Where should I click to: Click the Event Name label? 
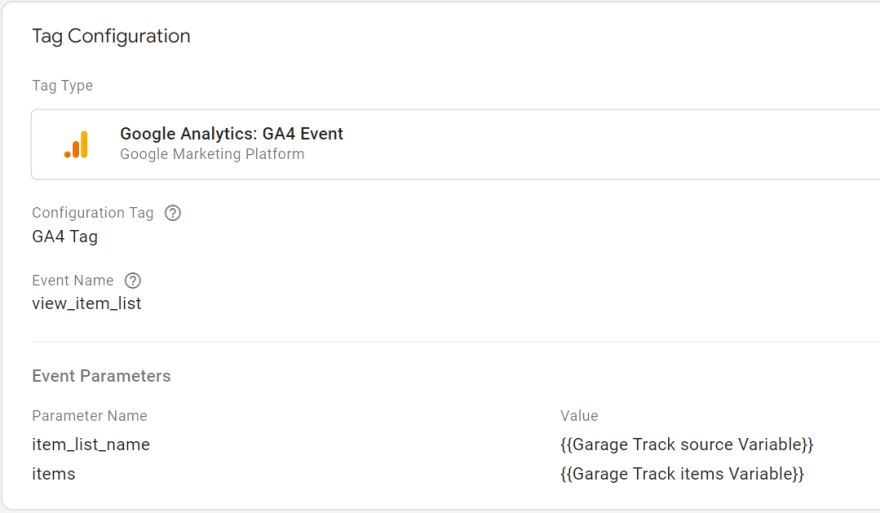pyautogui.click(x=73, y=281)
